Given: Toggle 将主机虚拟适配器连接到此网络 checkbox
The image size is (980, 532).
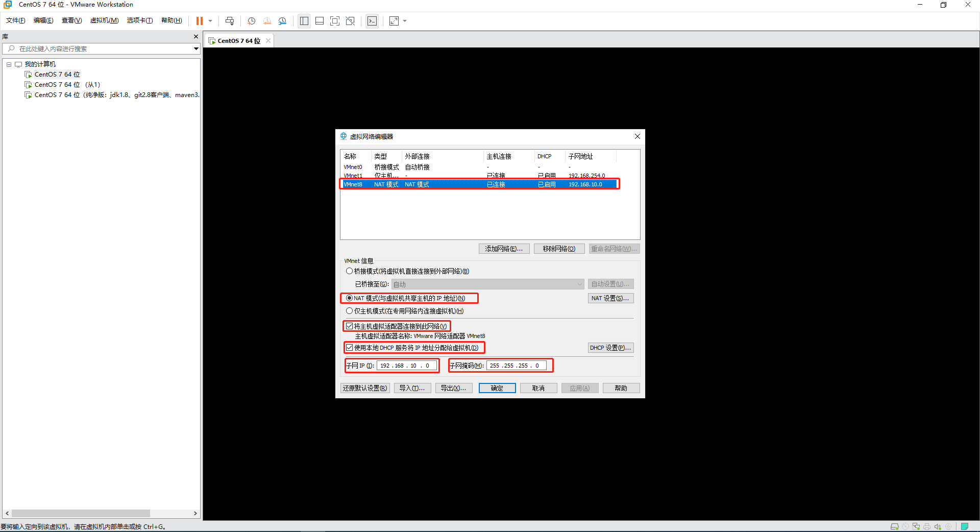Looking at the screenshot, I should (349, 326).
